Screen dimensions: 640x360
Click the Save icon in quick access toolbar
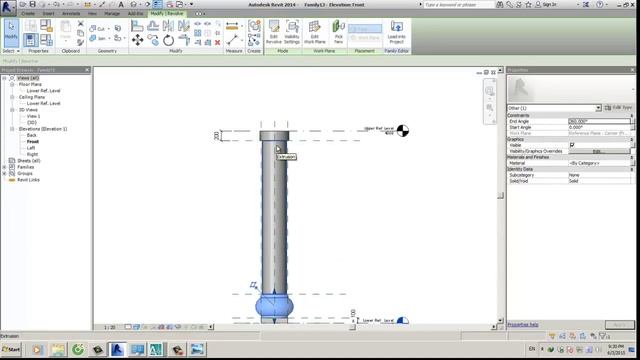pos(33,4)
